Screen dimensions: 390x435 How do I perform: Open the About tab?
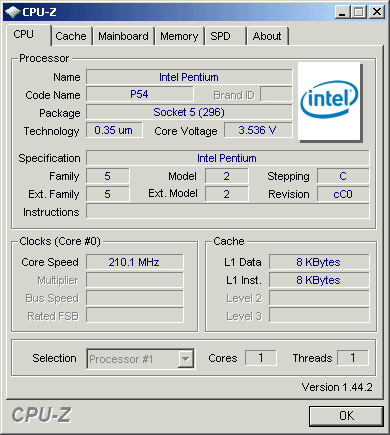(267, 36)
